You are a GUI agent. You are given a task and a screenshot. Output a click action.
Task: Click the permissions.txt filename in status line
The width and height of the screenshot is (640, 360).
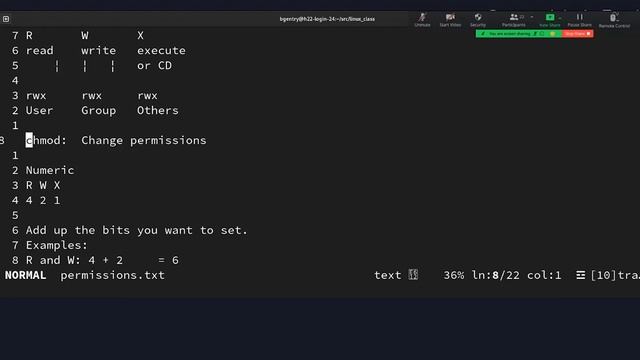click(x=112, y=275)
